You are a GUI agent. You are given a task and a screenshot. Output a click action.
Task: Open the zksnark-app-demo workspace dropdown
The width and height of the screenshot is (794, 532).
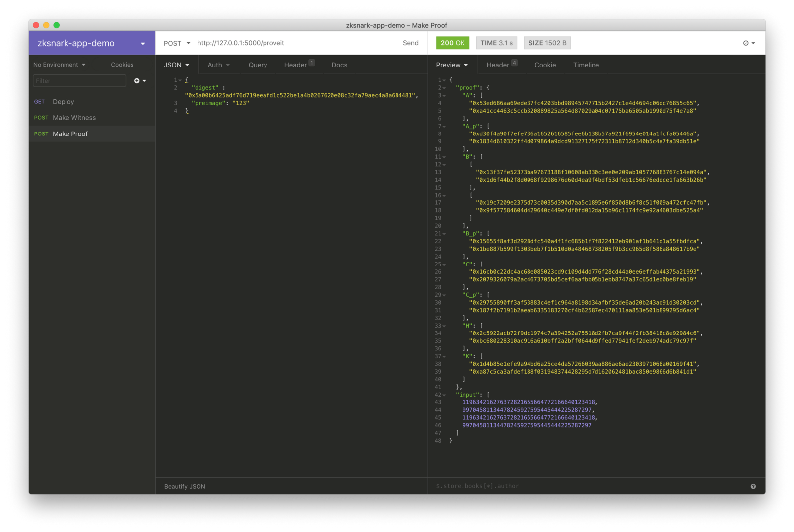click(x=142, y=44)
